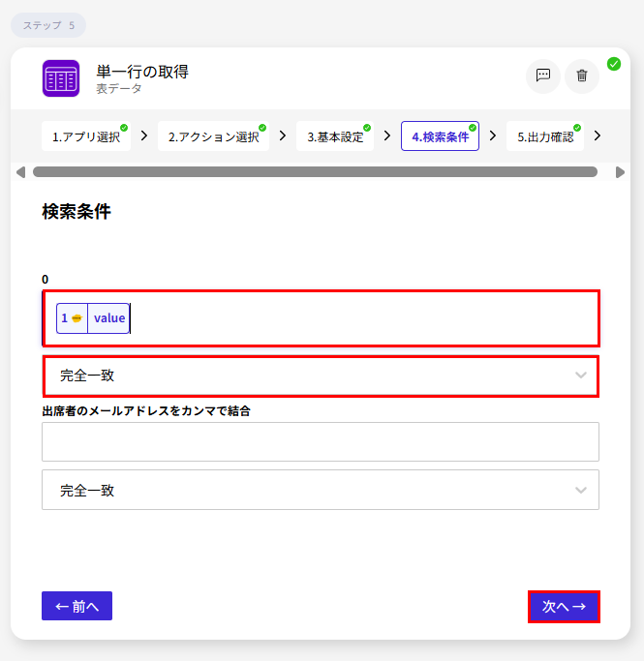Screen dimensions: 644x661
Task: Click the 表データ subtitle
Action: pos(119,88)
